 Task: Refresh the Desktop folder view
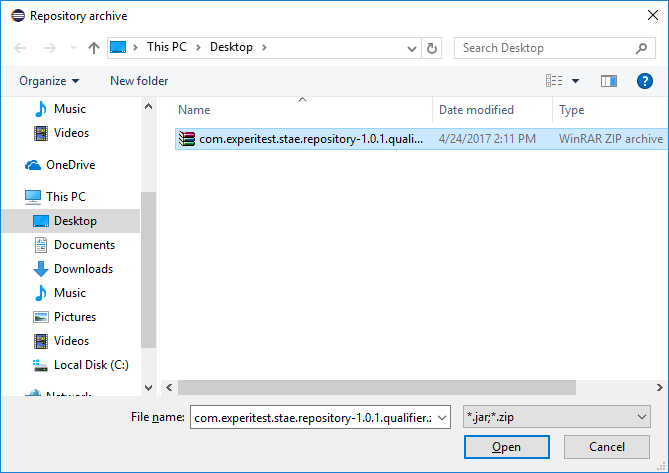pos(432,48)
